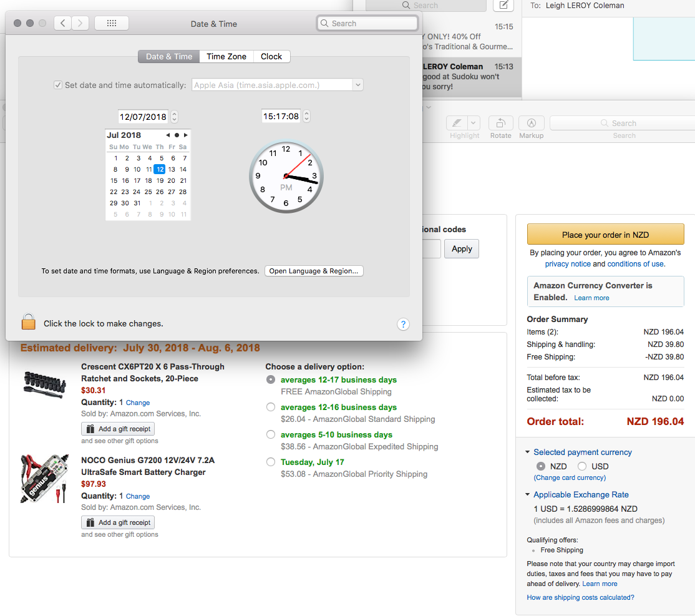Viewport: 695px width, 616px height.
Task: Open the Markup toolbar tool
Action: [532, 123]
